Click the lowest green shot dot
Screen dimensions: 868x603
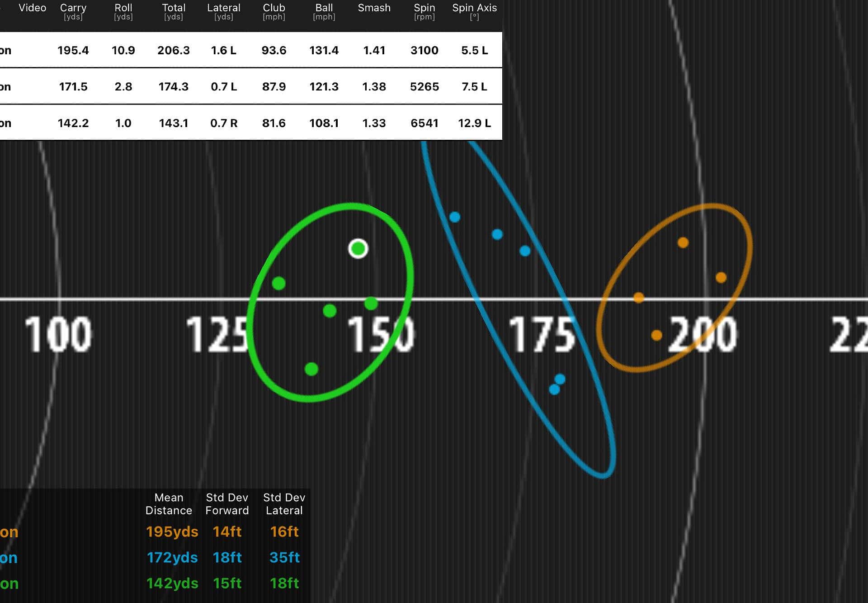(x=311, y=369)
